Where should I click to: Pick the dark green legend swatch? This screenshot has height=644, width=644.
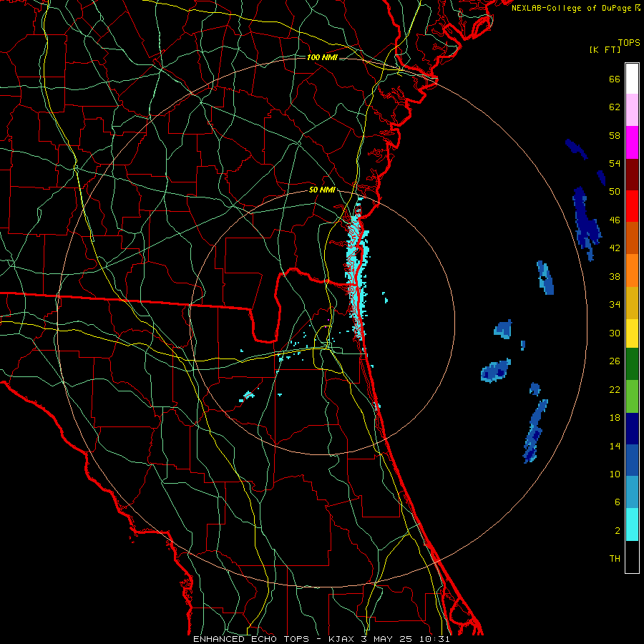point(632,364)
